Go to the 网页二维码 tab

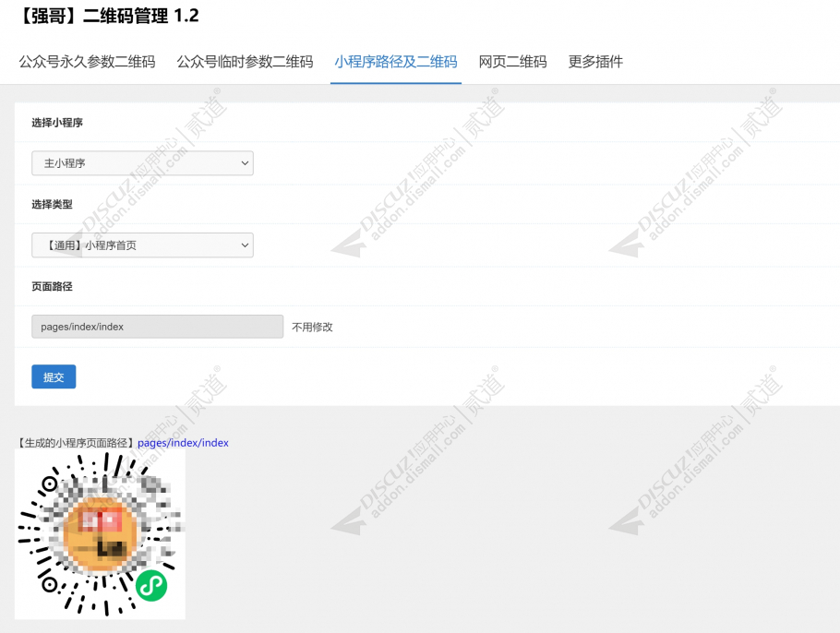click(x=512, y=62)
